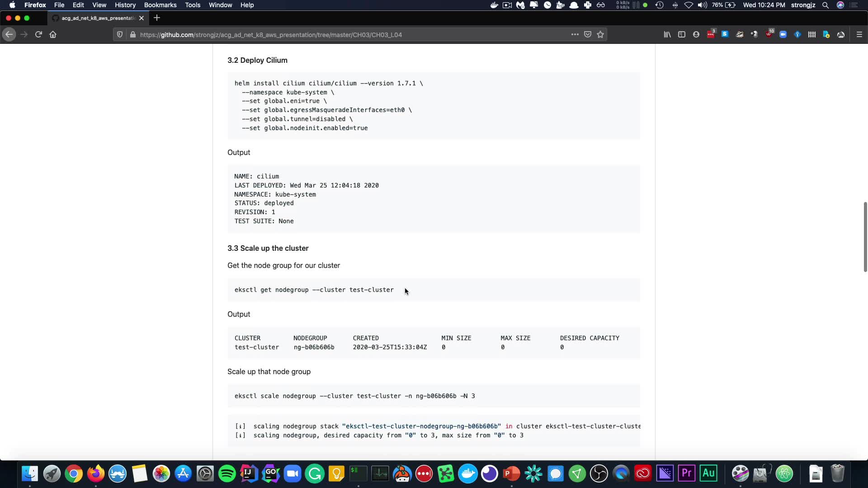Save page to Pocket
This screenshot has width=868, height=488.
click(588, 34)
